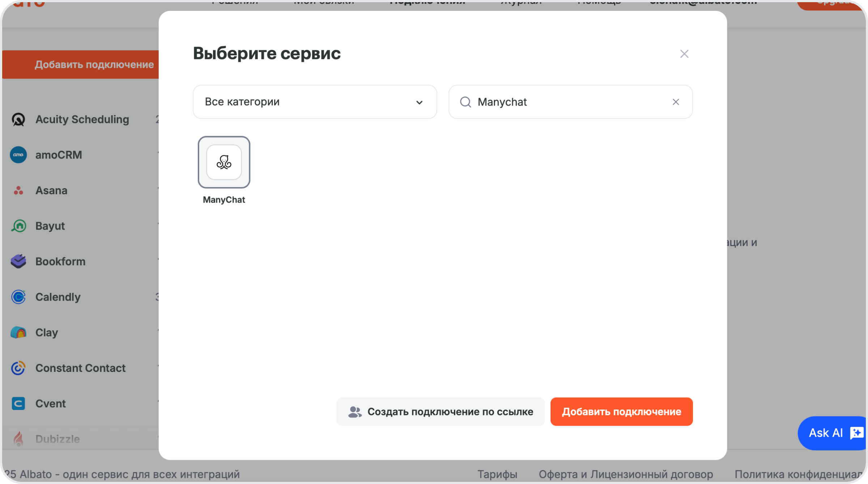Select the ManyChat service tile
This screenshot has height=484, width=868.
[x=224, y=162]
